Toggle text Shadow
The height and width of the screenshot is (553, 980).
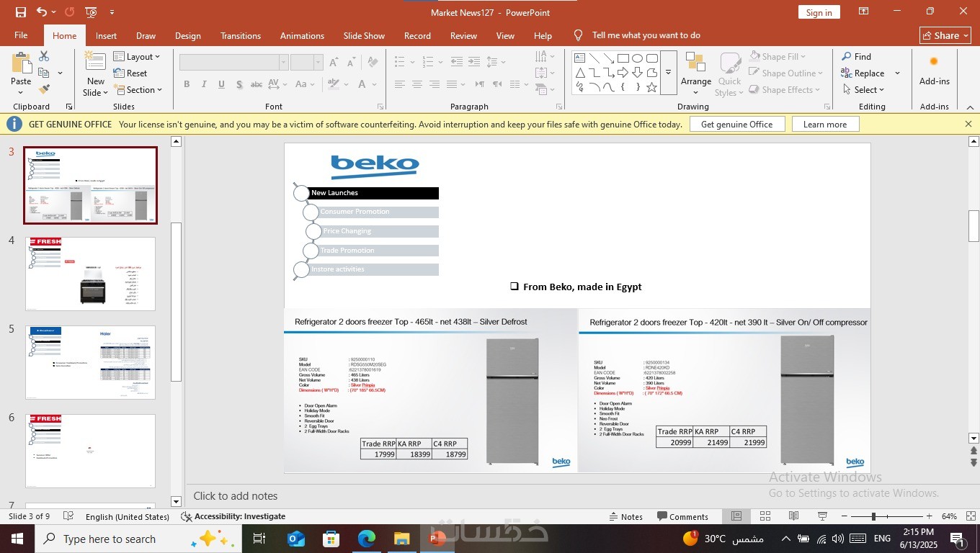[x=239, y=84]
